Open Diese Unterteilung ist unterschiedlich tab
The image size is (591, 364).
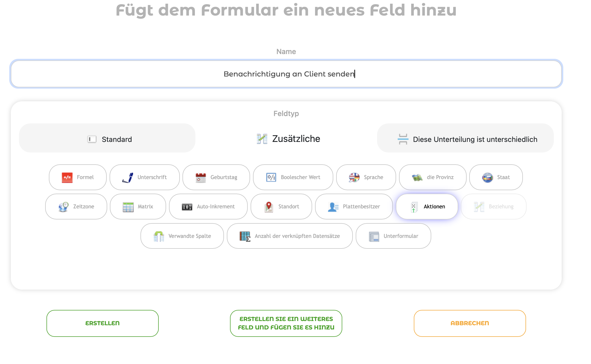pyautogui.click(x=465, y=138)
